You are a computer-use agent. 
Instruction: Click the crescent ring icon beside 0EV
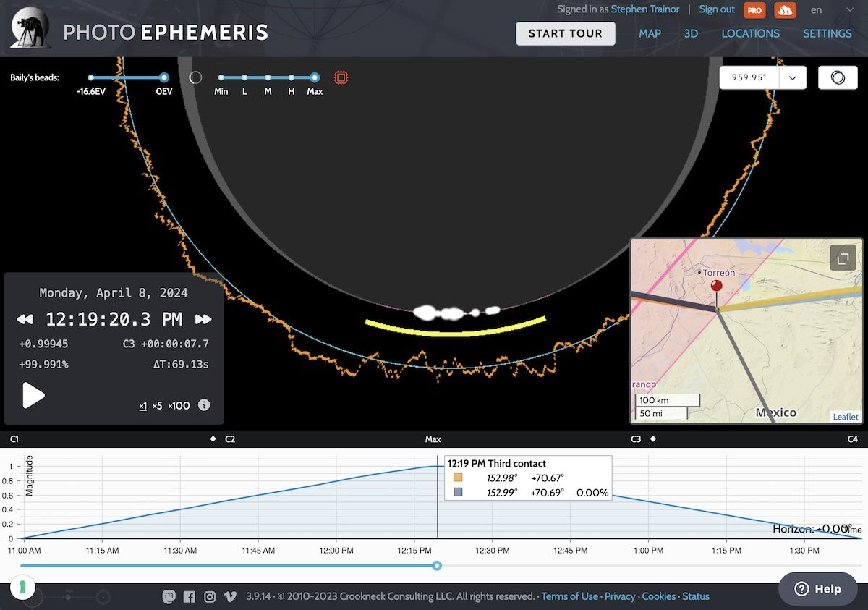pyautogui.click(x=195, y=77)
